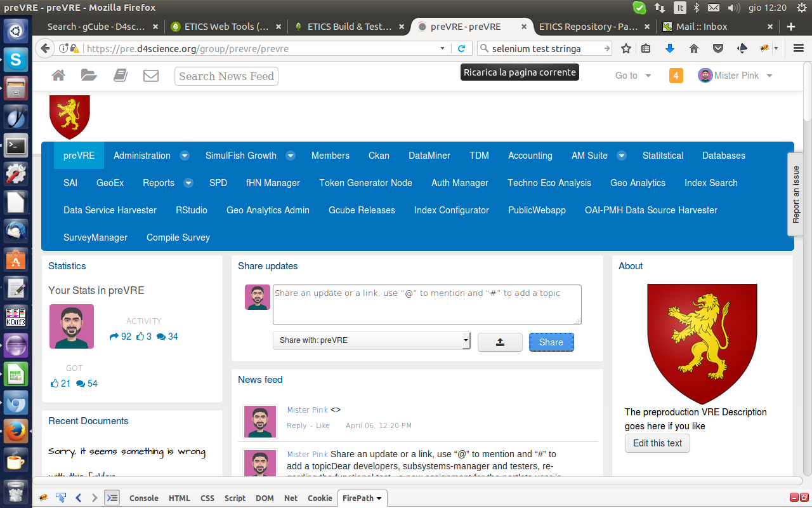Image resolution: width=812 pixels, height=508 pixels.
Task: Open the Firefox downloads arrow icon
Action: [670, 48]
